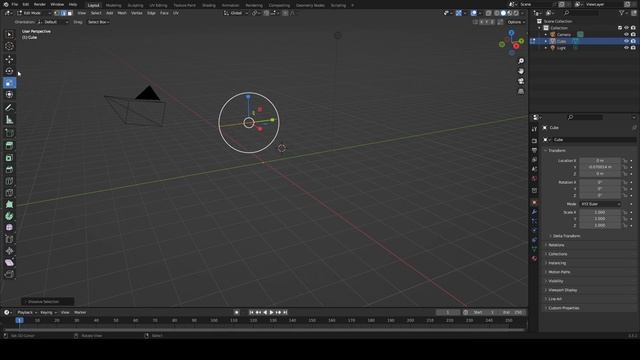This screenshot has height=360, width=640.
Task: Open the XYZ Euler rotation mode dropdown
Action: point(600,204)
